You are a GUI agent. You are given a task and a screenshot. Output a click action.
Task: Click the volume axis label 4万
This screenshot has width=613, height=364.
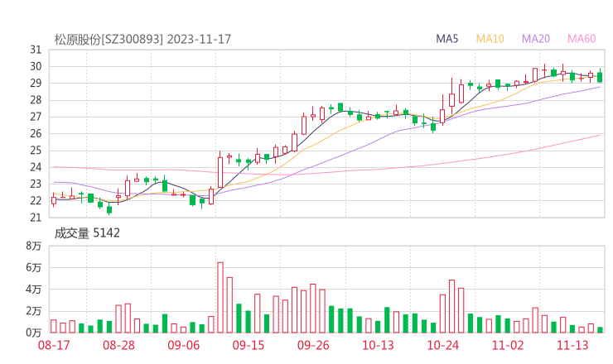pos(34,290)
